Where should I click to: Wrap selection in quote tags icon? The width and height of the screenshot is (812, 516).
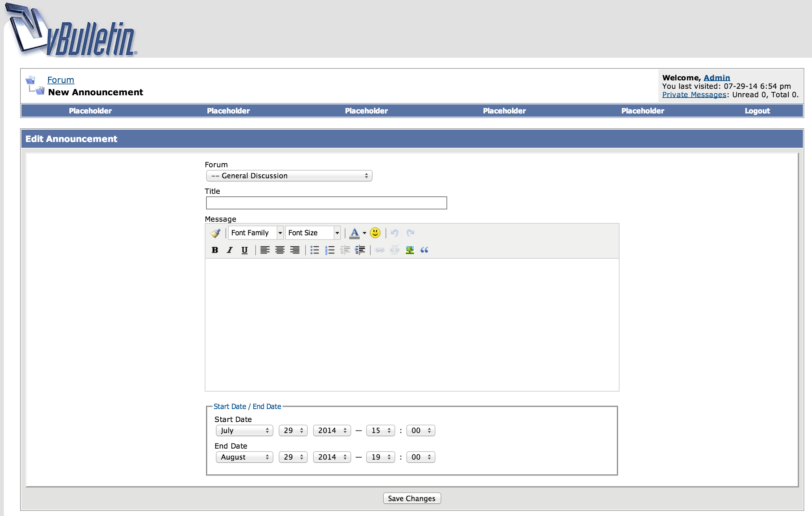click(424, 250)
